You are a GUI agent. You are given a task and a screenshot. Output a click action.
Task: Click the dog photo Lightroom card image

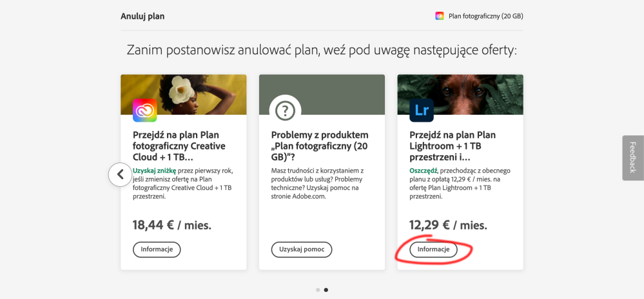(460, 95)
